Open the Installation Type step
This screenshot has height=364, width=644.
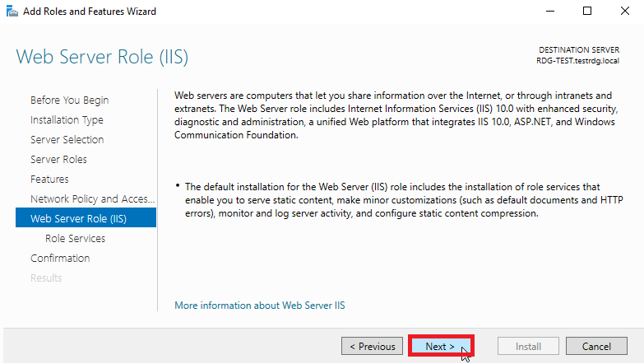click(x=67, y=119)
